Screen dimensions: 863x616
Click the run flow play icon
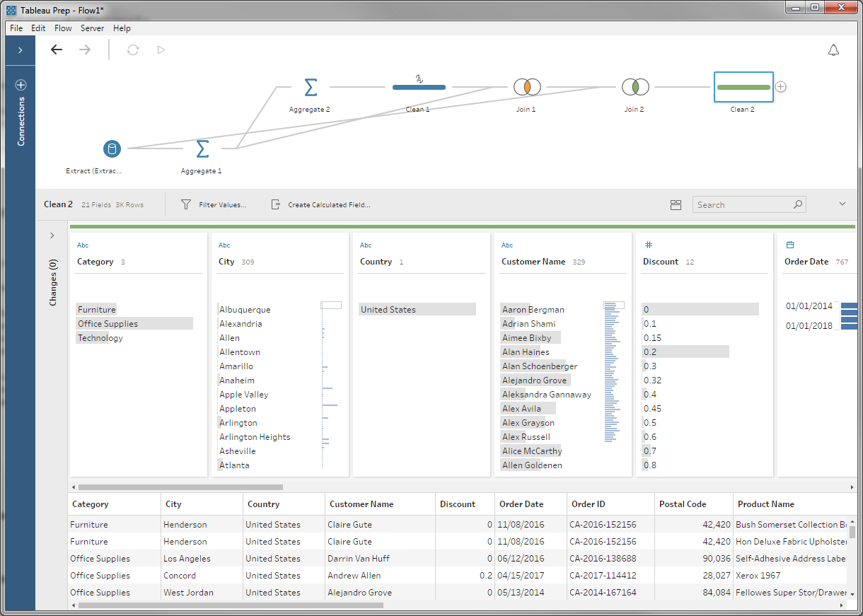click(161, 50)
